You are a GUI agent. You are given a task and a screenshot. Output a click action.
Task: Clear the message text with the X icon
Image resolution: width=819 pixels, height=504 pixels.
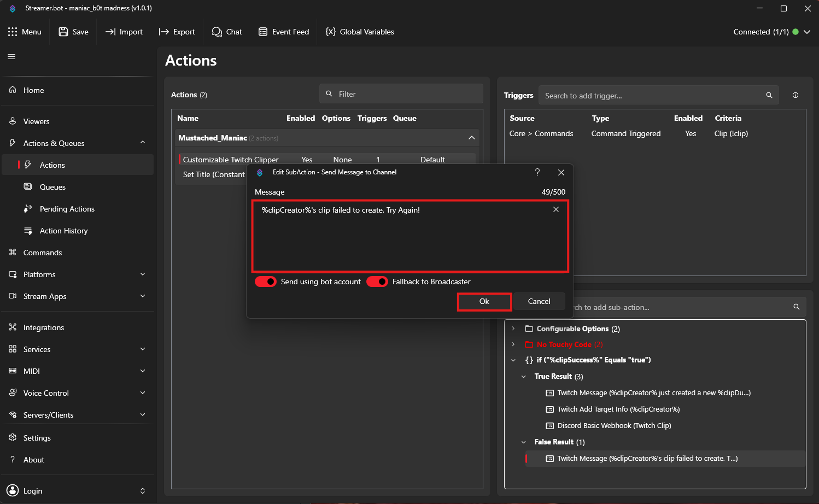point(555,209)
